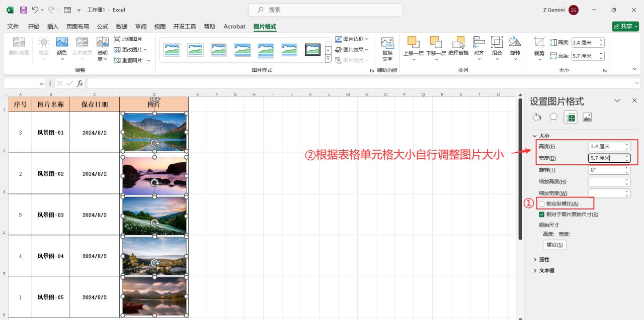Click the Scale Height (缩放高度) field

(x=609, y=181)
